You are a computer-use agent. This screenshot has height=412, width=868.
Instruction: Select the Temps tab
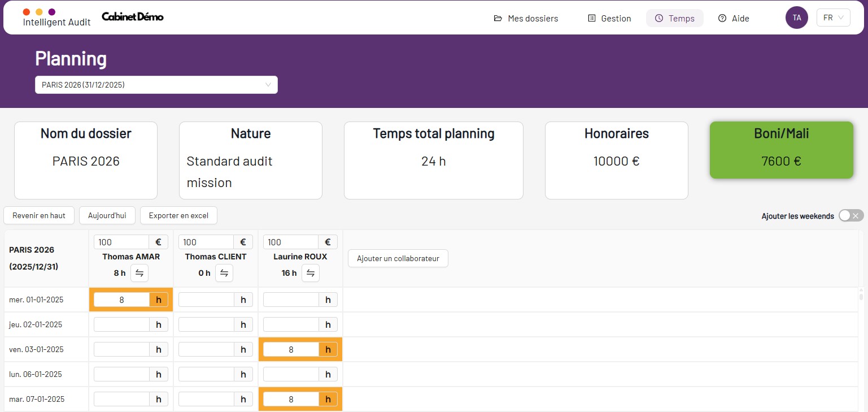674,18
